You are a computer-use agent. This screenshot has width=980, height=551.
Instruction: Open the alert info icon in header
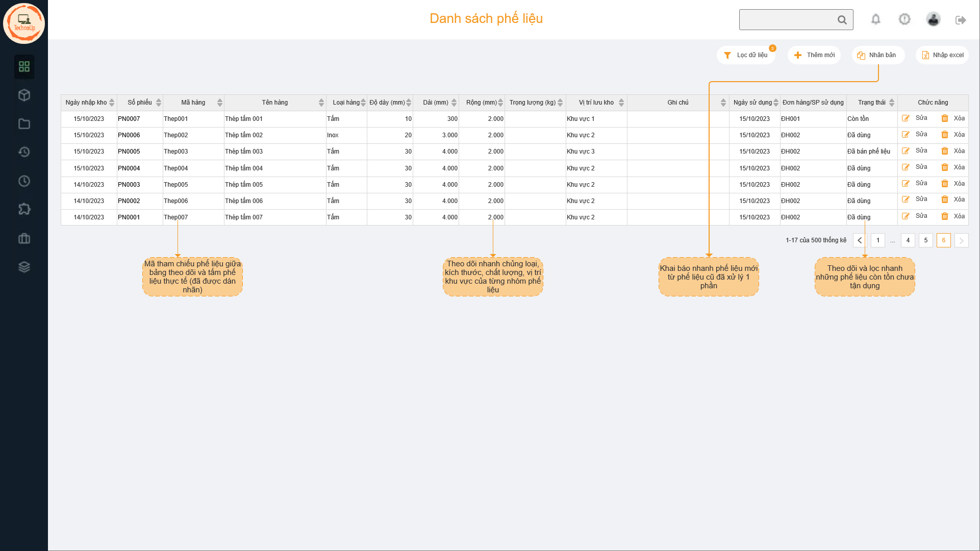(x=904, y=19)
